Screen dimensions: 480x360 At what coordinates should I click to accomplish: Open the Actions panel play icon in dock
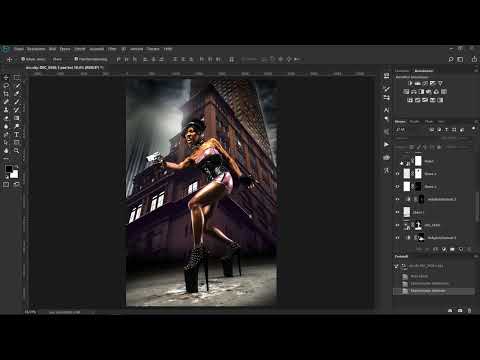pyautogui.click(x=386, y=144)
